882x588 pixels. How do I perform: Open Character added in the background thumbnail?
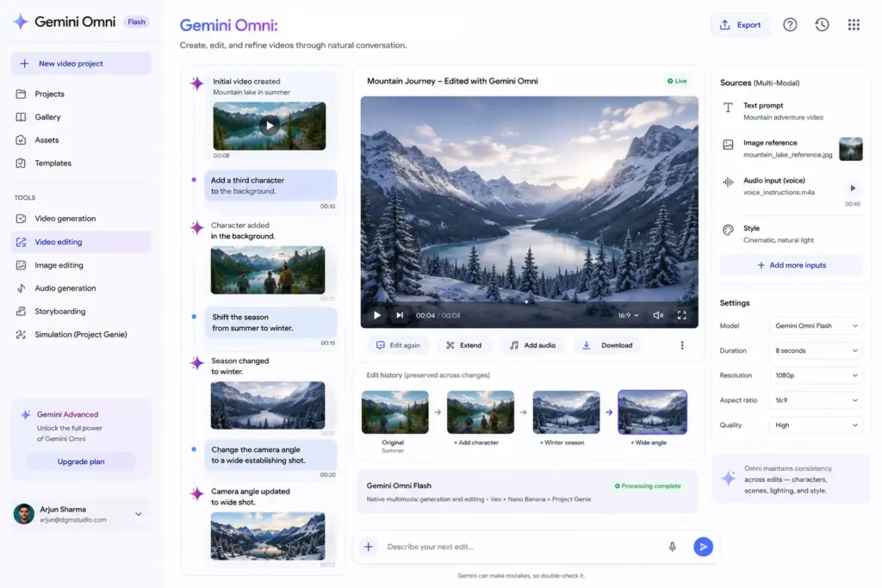pyautogui.click(x=268, y=269)
